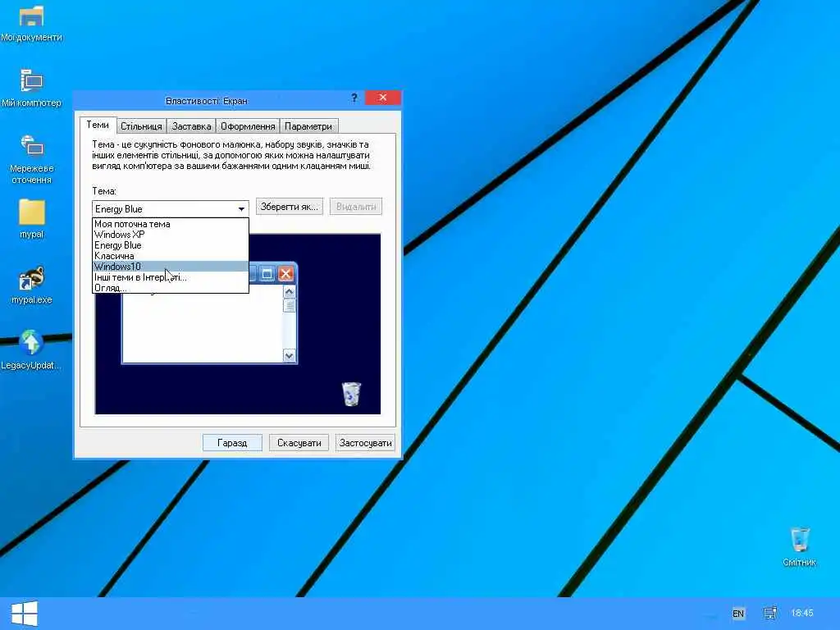This screenshot has height=630, width=840.
Task: Click the Застосувати button
Action: [365, 443]
